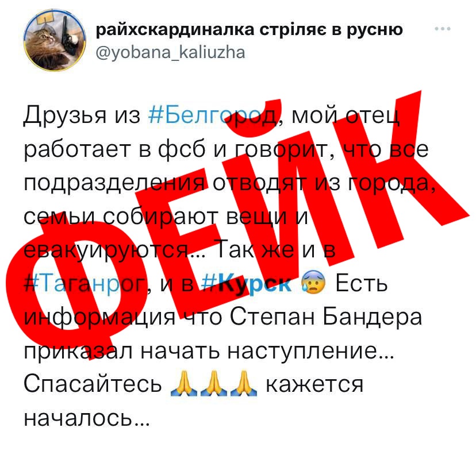The height and width of the screenshot is (451, 476).
Task: Click the fearful sweating face emoji
Action: [313, 282]
